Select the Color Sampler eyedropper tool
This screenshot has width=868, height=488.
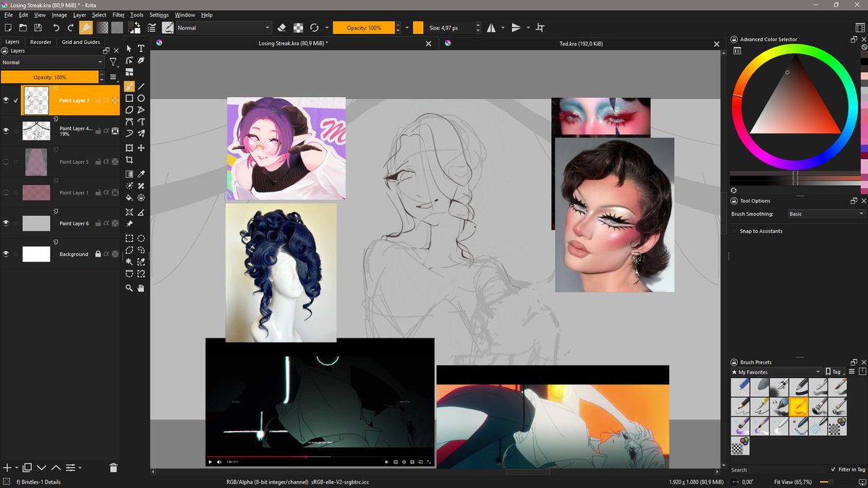pyautogui.click(x=141, y=174)
